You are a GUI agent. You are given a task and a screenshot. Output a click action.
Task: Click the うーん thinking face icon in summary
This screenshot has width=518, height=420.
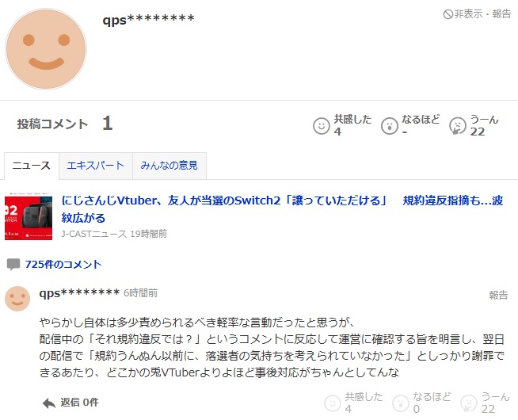[458, 126]
